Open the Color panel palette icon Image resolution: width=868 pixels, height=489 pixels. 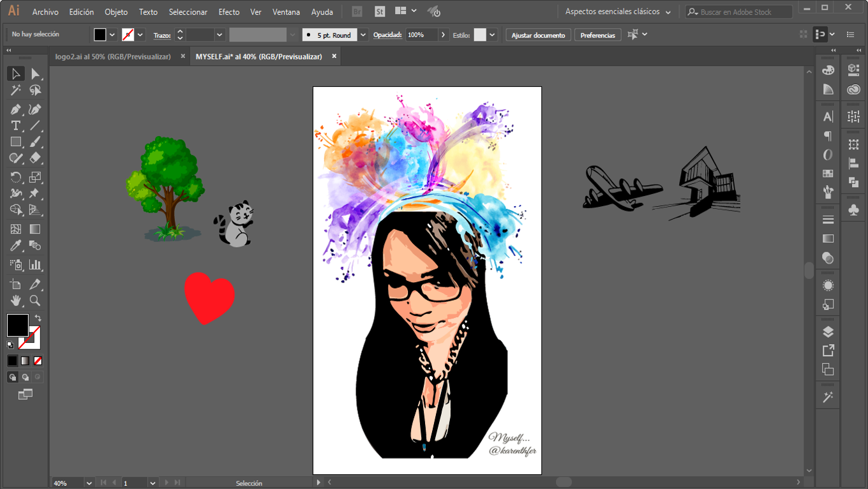tap(828, 70)
